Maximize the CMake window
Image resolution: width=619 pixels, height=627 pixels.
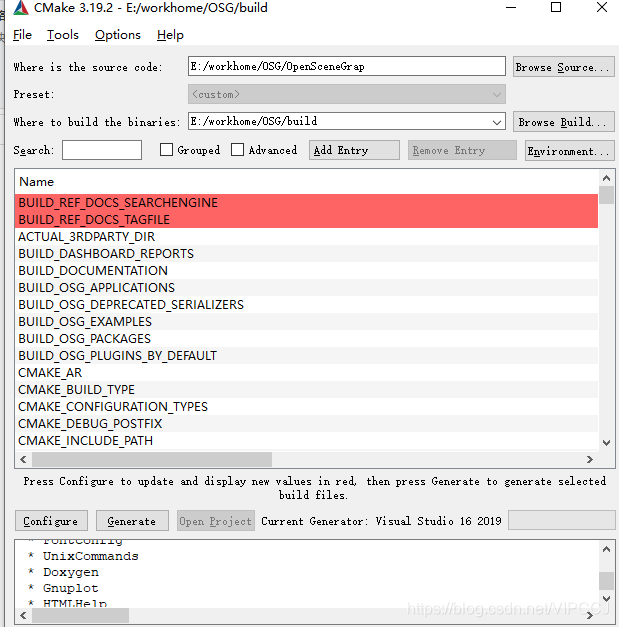[x=556, y=7]
